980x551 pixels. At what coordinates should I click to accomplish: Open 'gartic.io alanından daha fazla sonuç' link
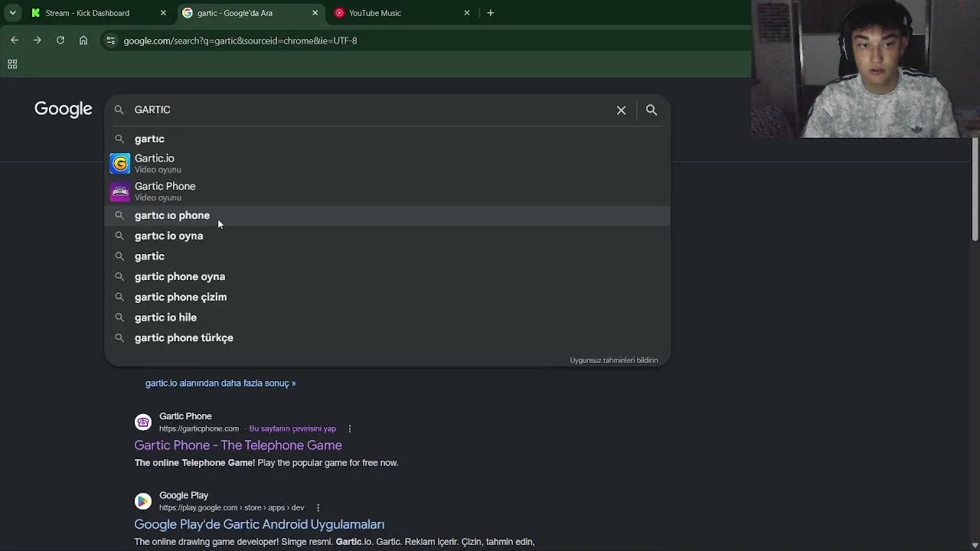coord(220,383)
